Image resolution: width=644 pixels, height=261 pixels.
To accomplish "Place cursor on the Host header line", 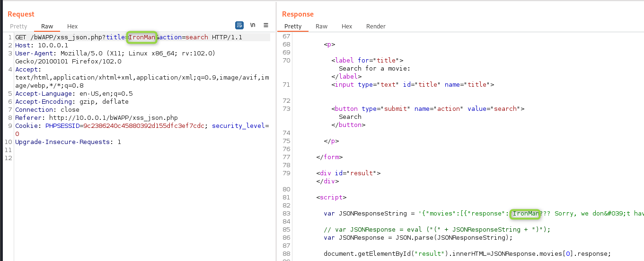I will click(x=42, y=45).
